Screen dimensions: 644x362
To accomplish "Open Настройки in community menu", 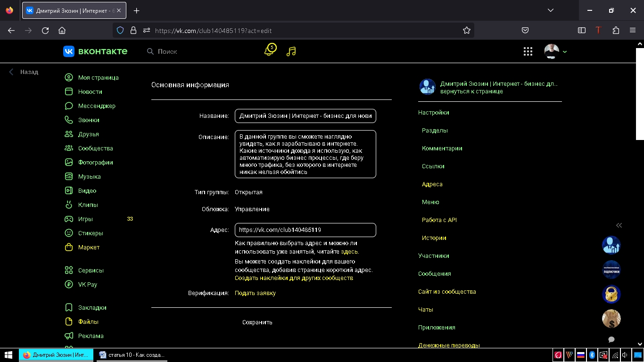I will [433, 113].
